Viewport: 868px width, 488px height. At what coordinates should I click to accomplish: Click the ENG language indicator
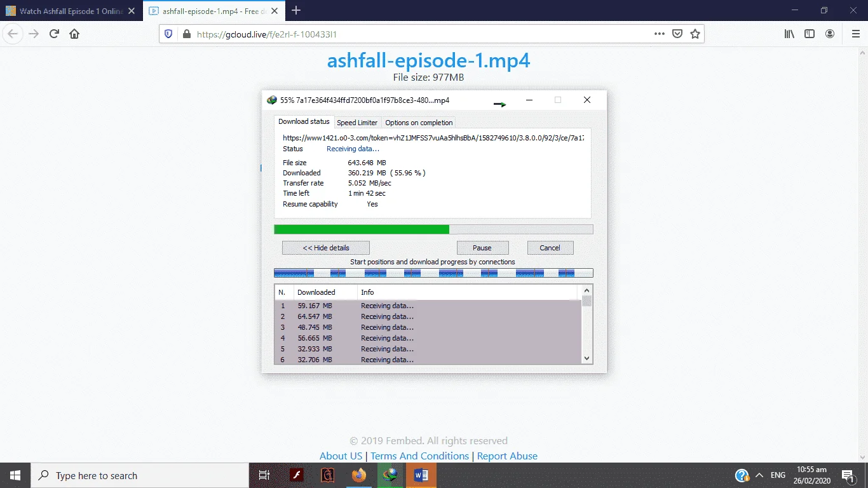click(x=778, y=475)
